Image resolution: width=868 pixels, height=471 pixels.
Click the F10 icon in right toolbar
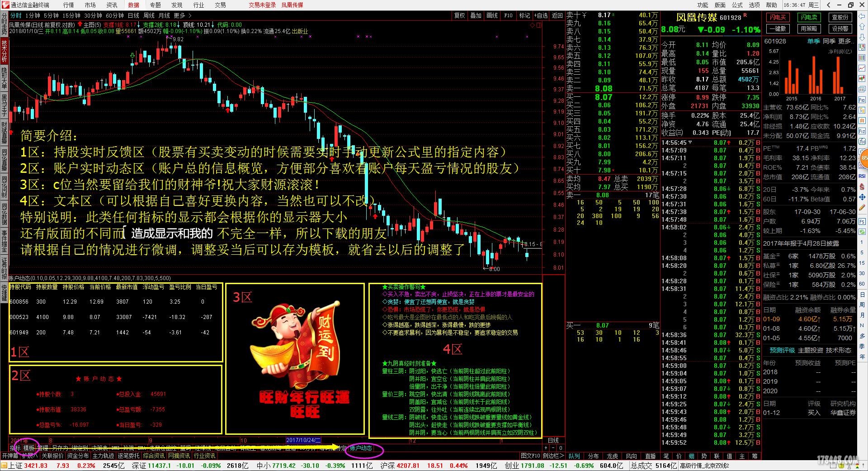pyautogui.click(x=862, y=100)
